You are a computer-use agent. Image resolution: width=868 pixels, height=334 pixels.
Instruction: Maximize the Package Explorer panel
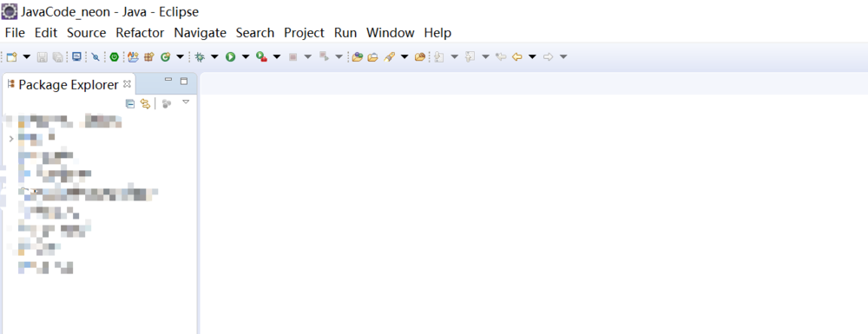coord(184,81)
